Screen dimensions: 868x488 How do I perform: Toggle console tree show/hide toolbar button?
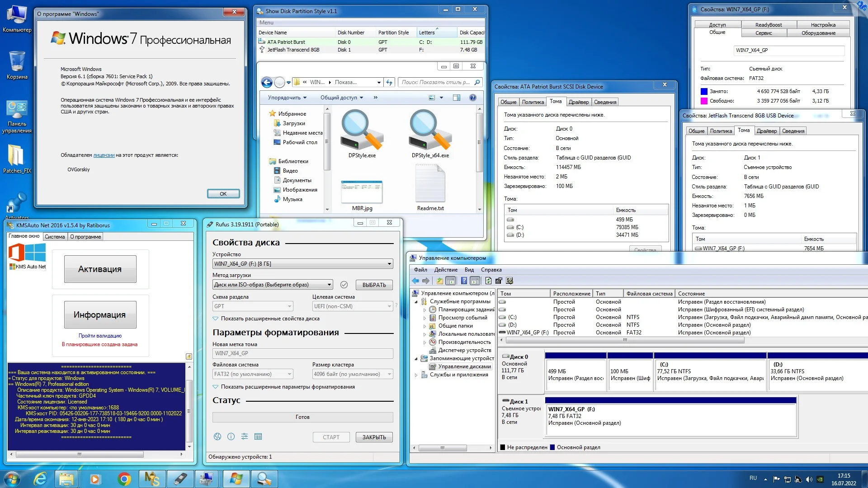[451, 281]
